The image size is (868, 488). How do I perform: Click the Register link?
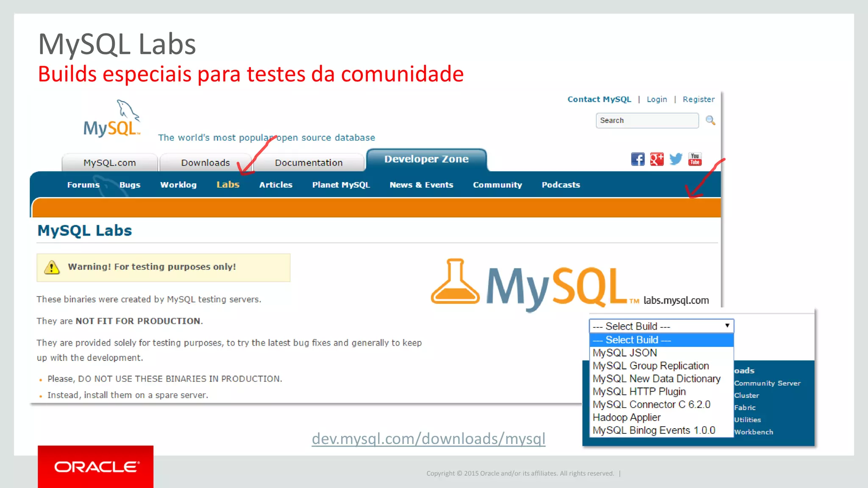click(698, 100)
